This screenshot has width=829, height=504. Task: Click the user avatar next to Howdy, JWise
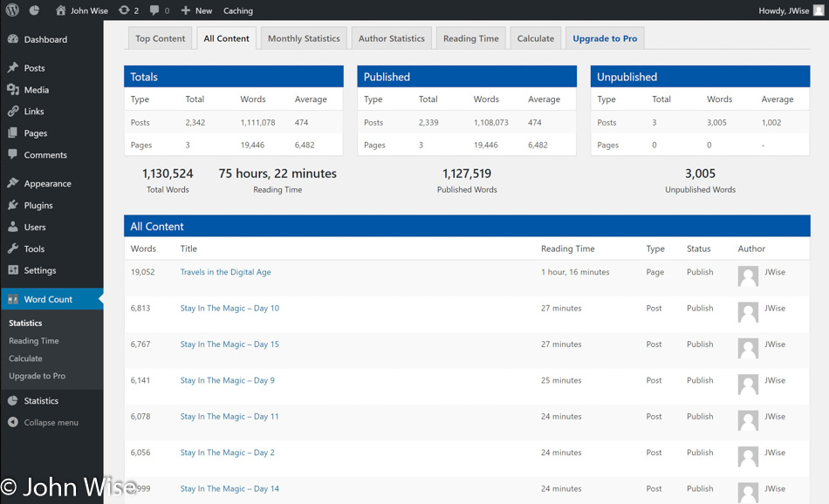(819, 10)
